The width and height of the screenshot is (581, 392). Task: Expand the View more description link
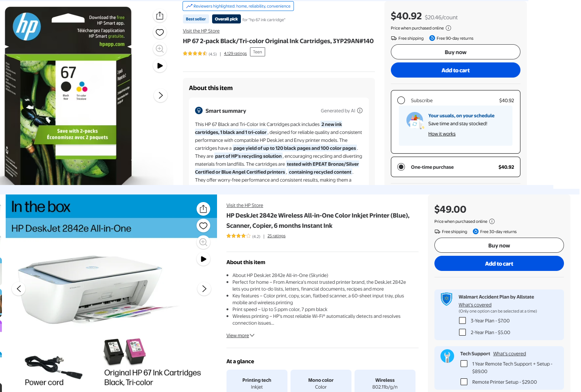[241, 336]
